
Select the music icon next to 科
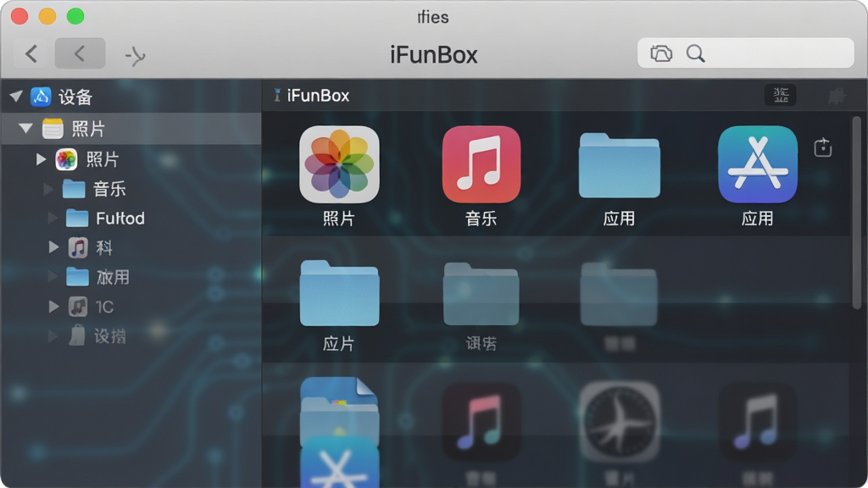click(78, 247)
